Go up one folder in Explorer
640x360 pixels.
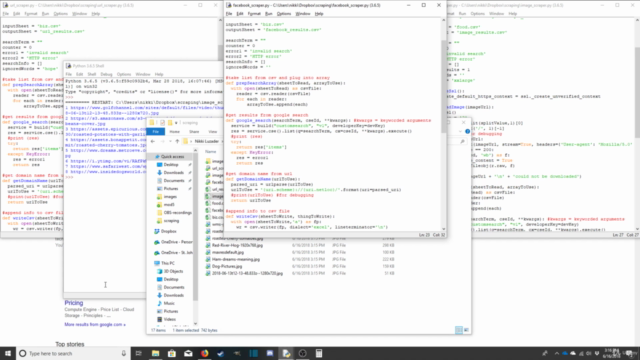pyautogui.click(x=177, y=141)
